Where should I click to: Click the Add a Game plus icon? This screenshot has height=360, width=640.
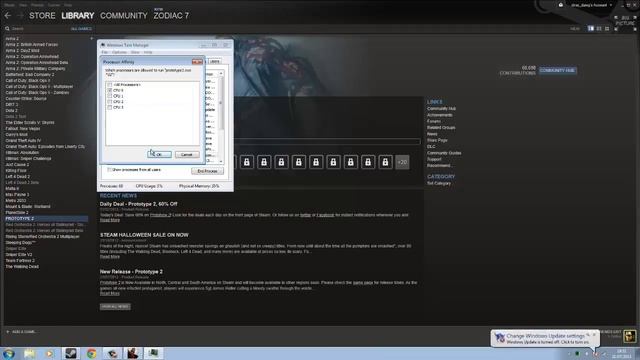(8, 332)
